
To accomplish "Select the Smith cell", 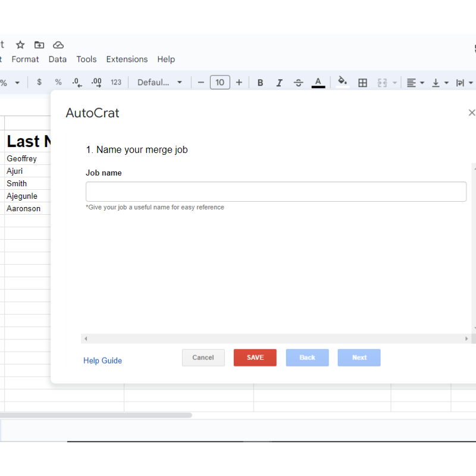I will click(x=27, y=183).
